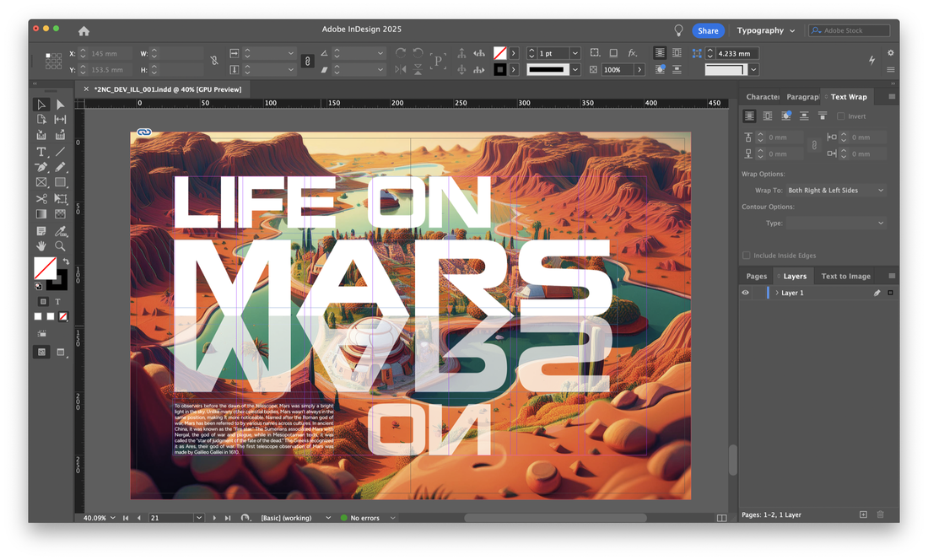The width and height of the screenshot is (928, 560).
Task: Select the Rectangle tool
Action: (61, 183)
